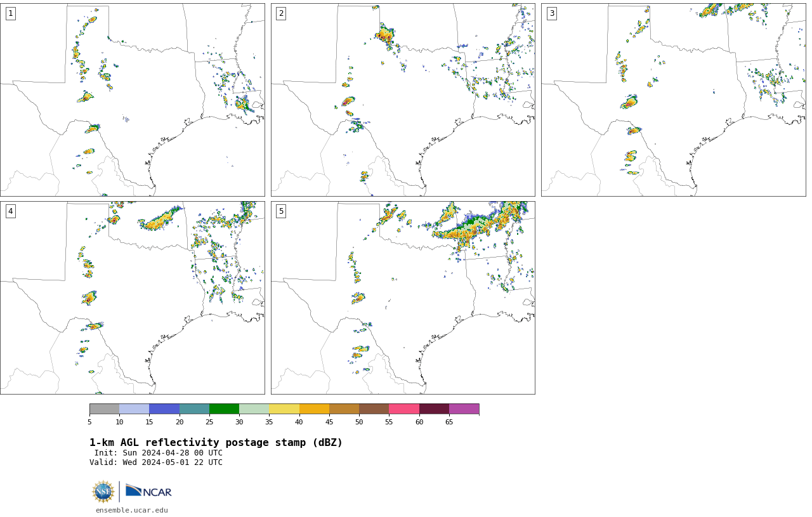
Task: Click the Init Sun 2024-04-28 00 UTC line
Action: click(x=159, y=453)
